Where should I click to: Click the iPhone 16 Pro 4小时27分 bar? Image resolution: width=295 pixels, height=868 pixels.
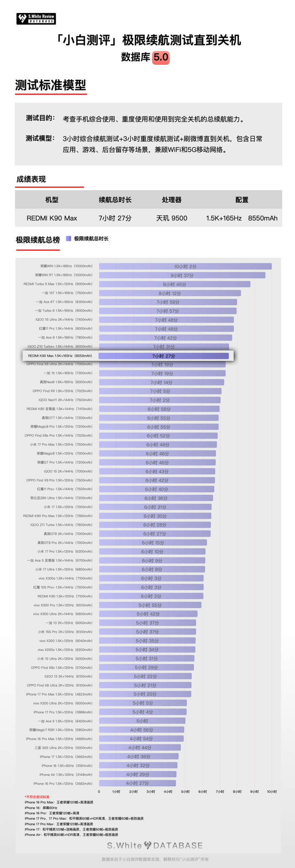tap(137, 783)
